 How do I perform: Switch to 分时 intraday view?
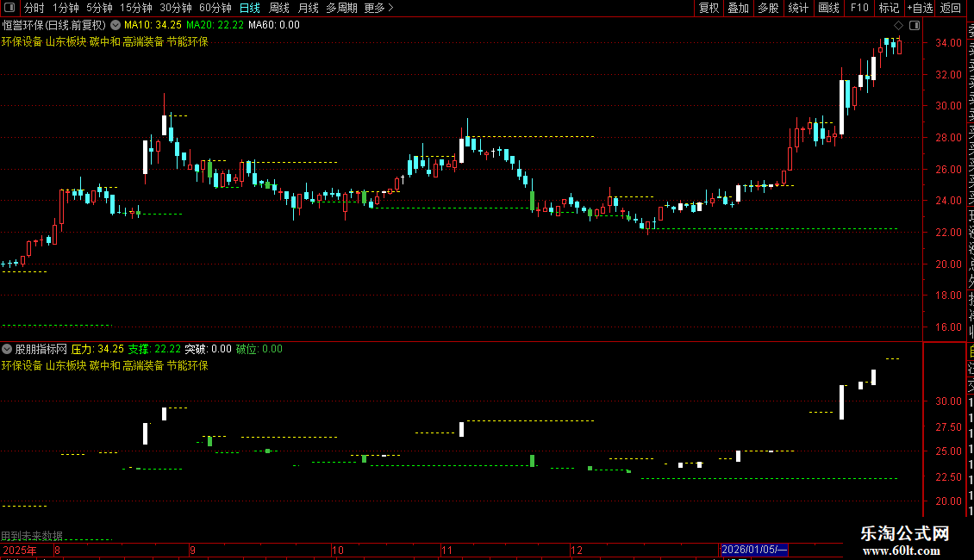34,8
